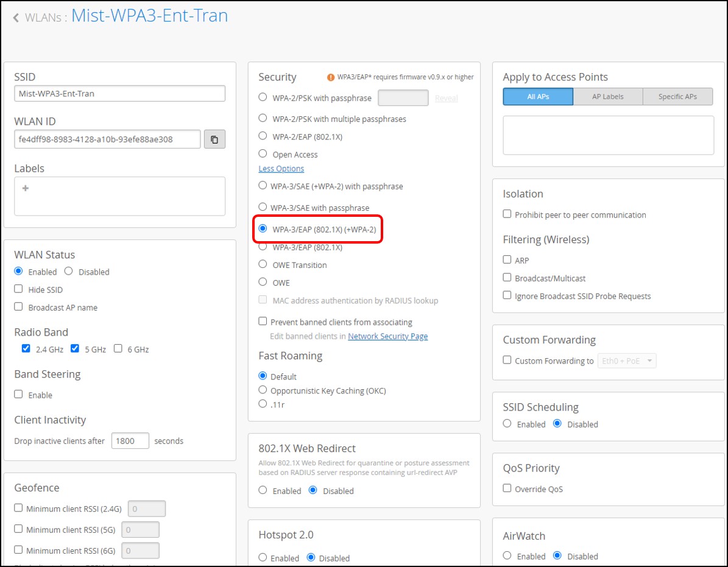The width and height of the screenshot is (728, 567).
Task: Disable 802.1X Web Redirect
Action: [313, 490]
